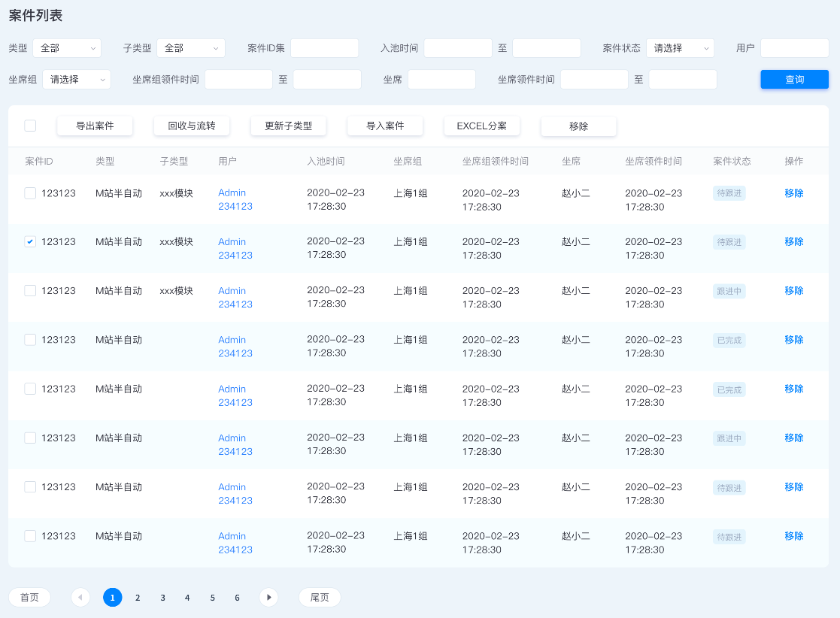The height and width of the screenshot is (618, 840).
Task: Focus the 入池时间 end date field
Action: click(x=547, y=48)
